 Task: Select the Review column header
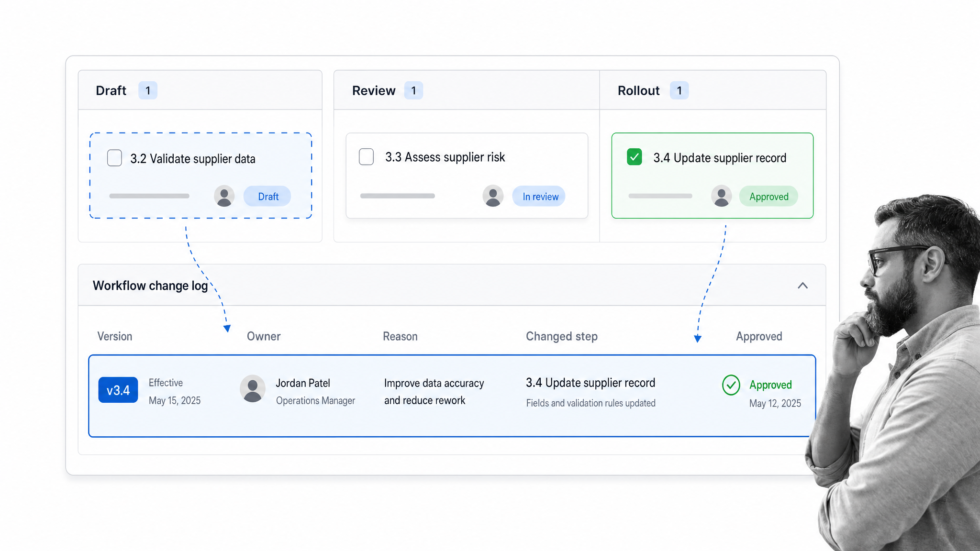point(374,90)
